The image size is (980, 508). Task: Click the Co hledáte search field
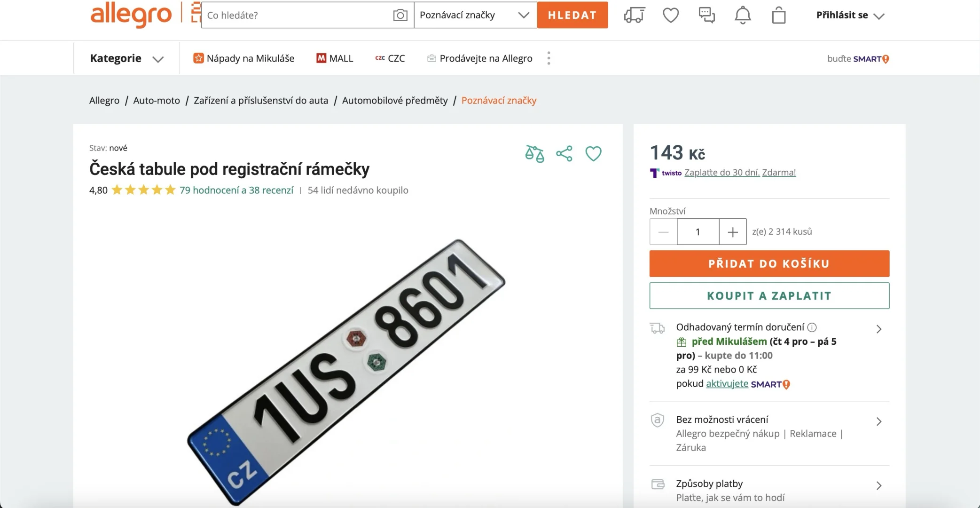(296, 15)
